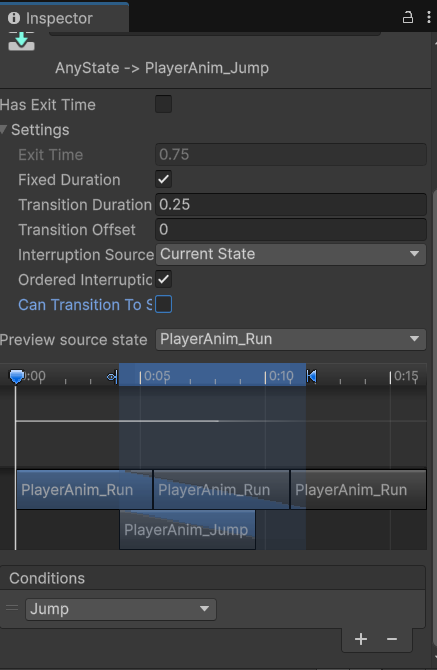This screenshot has width=437, height=670.
Task: Click the third PlayerAnim_Run clip block
Action: (358, 490)
